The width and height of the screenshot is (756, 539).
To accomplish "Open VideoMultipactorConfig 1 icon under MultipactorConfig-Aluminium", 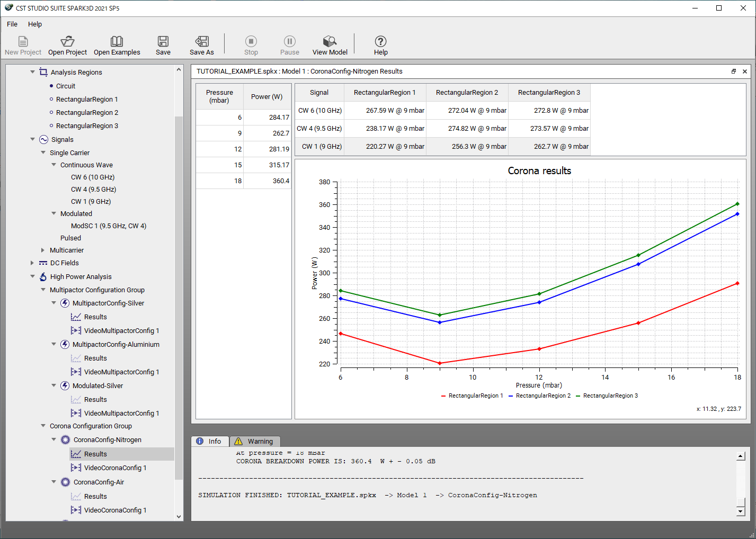I will [76, 372].
